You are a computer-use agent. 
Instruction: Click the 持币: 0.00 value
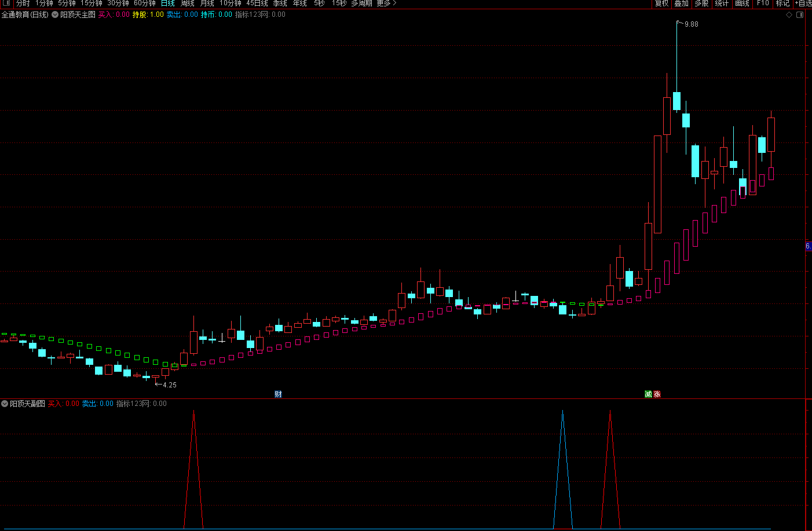pyautogui.click(x=217, y=14)
